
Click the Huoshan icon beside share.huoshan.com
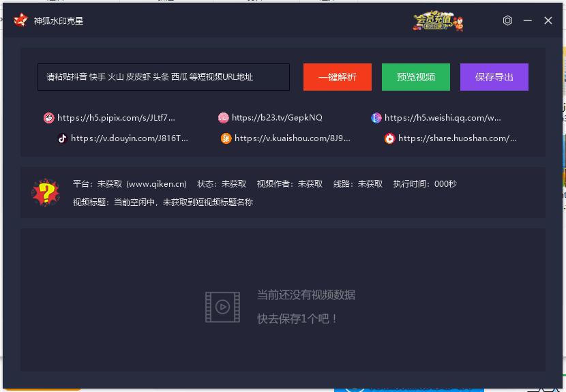coord(389,138)
